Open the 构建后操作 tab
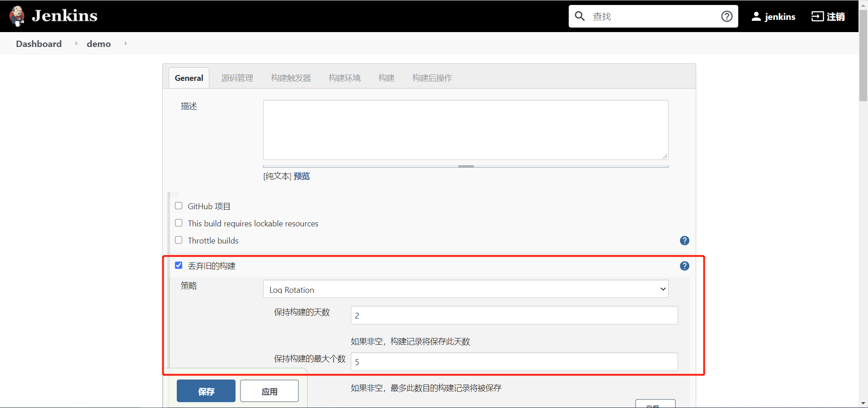Screen dimensions: 868x408 432,78
